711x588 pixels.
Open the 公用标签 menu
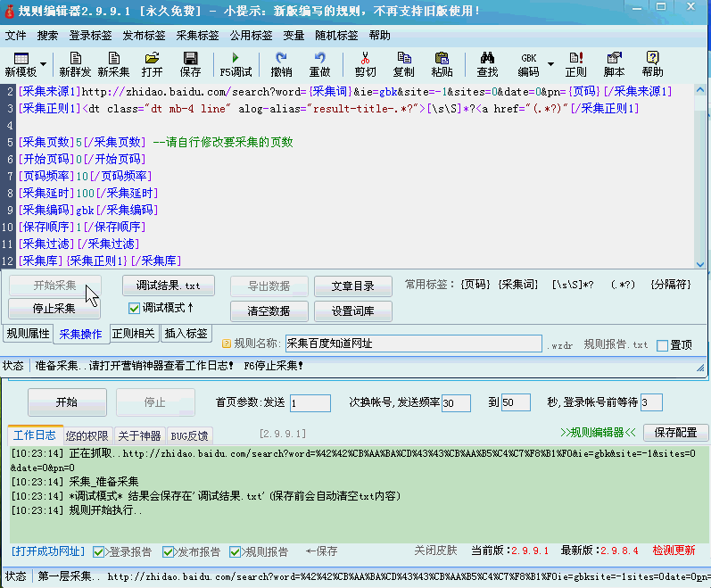(x=251, y=36)
